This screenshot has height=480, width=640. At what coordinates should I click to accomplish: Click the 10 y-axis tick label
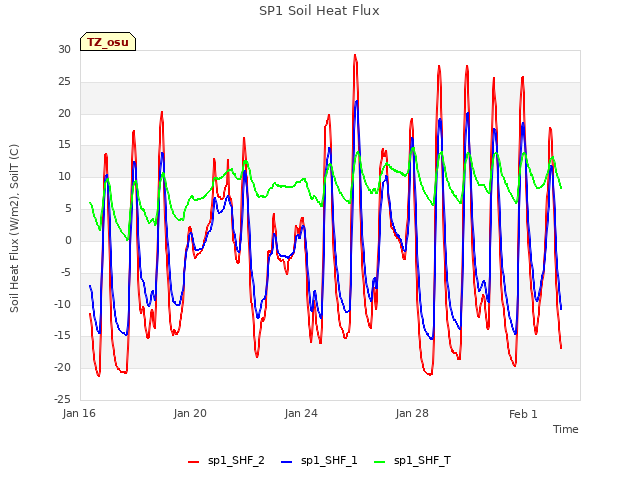coord(64,177)
